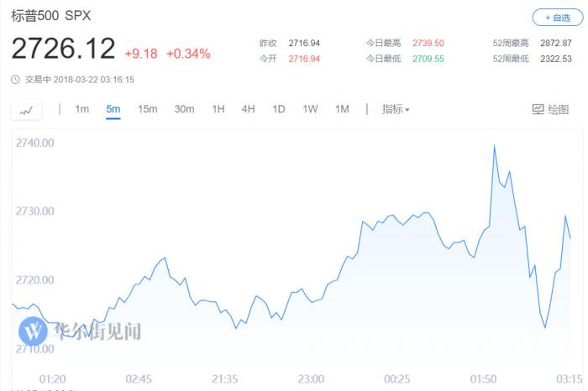The height and width of the screenshot is (391, 588).
Task: Click the 01:50 time axis label
Action: tap(483, 378)
